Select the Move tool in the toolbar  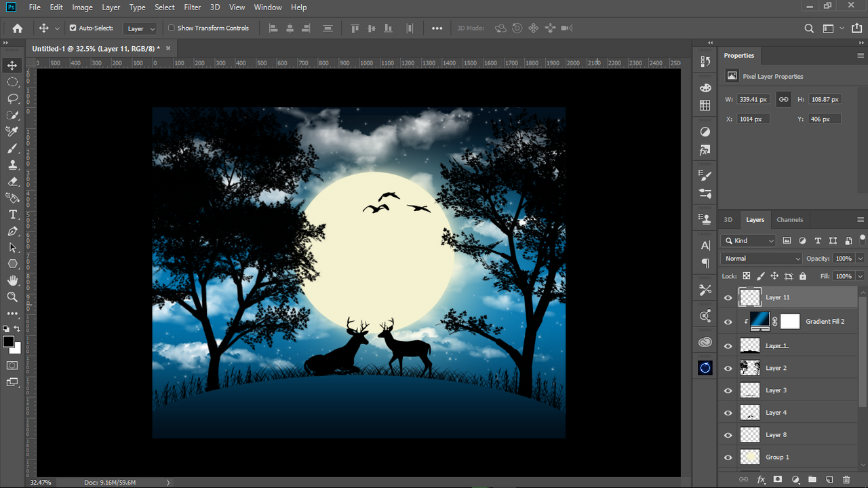pos(12,65)
